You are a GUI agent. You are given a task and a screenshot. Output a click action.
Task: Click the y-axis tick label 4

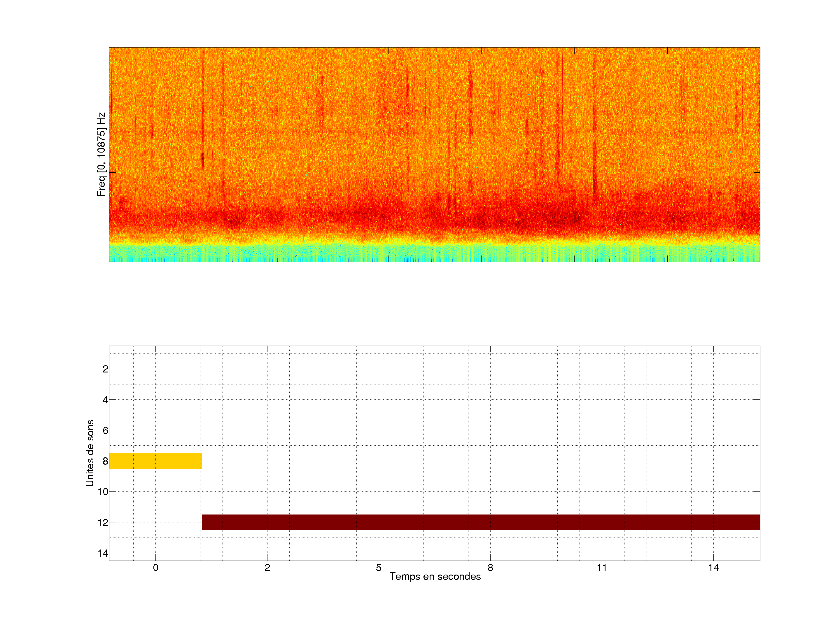tap(105, 400)
